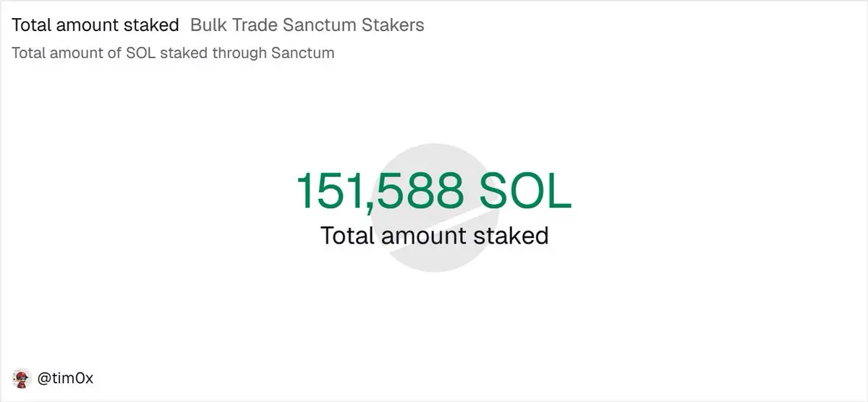Click the red-hat avatar thumbnail at the bottom

[21, 377]
